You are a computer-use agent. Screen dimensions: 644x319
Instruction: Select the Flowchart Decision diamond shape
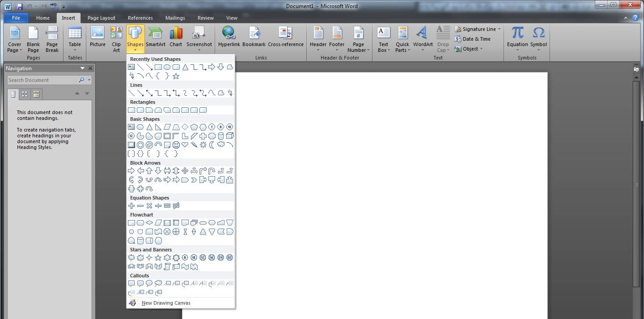point(149,223)
